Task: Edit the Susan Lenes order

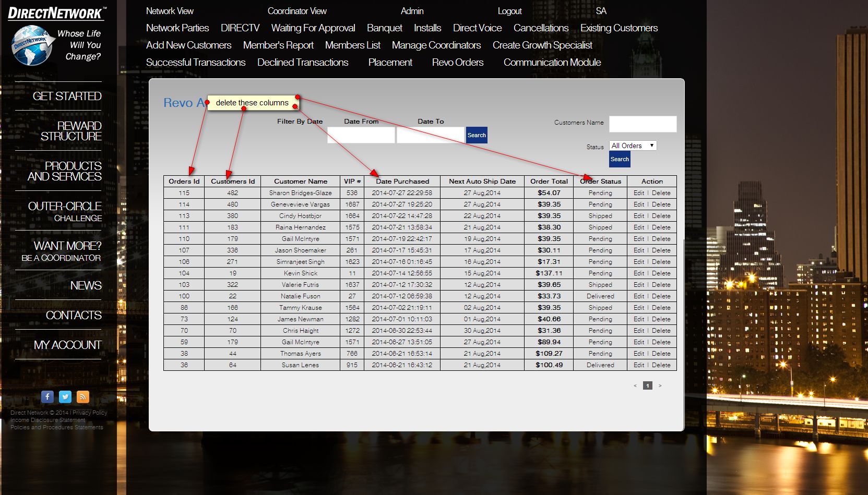Action: coord(639,365)
